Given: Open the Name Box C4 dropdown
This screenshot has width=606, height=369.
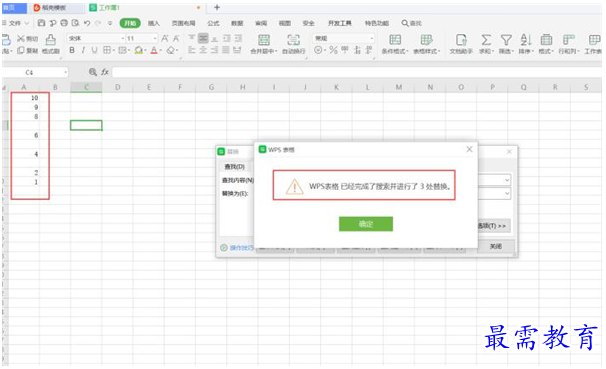Looking at the screenshot, I should [65, 72].
